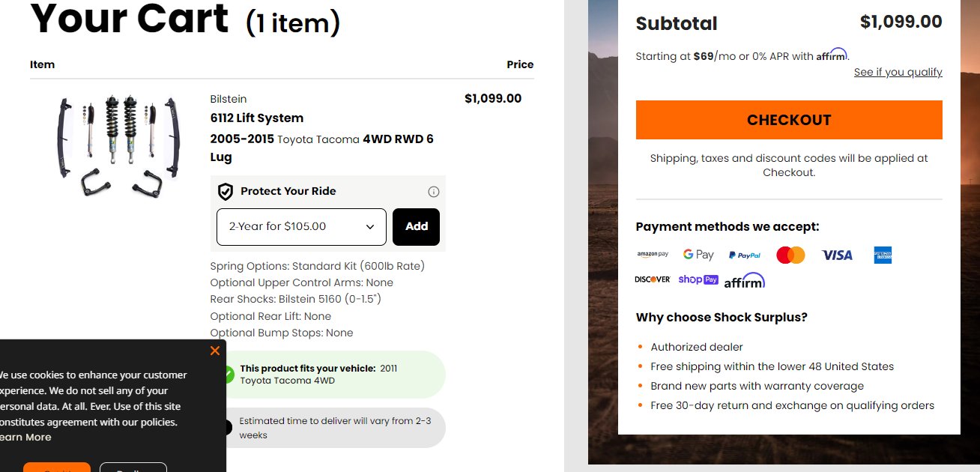Open Learn More in cookie notice
Viewport: 980px width, 472px height.
point(26,438)
